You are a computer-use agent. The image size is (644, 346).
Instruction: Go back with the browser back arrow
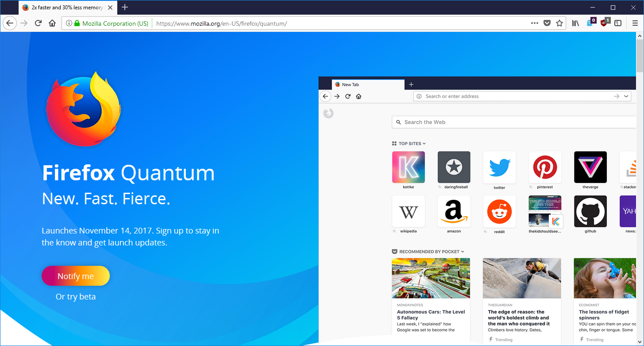(x=10, y=23)
